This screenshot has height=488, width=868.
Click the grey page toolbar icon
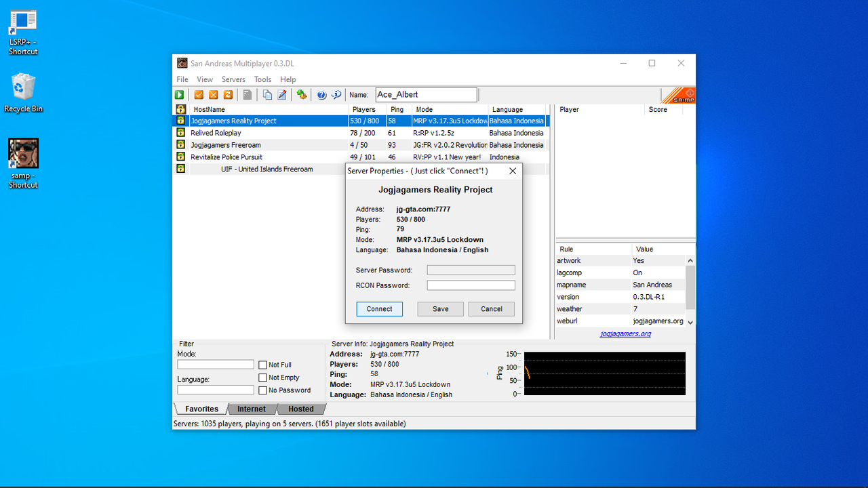248,95
